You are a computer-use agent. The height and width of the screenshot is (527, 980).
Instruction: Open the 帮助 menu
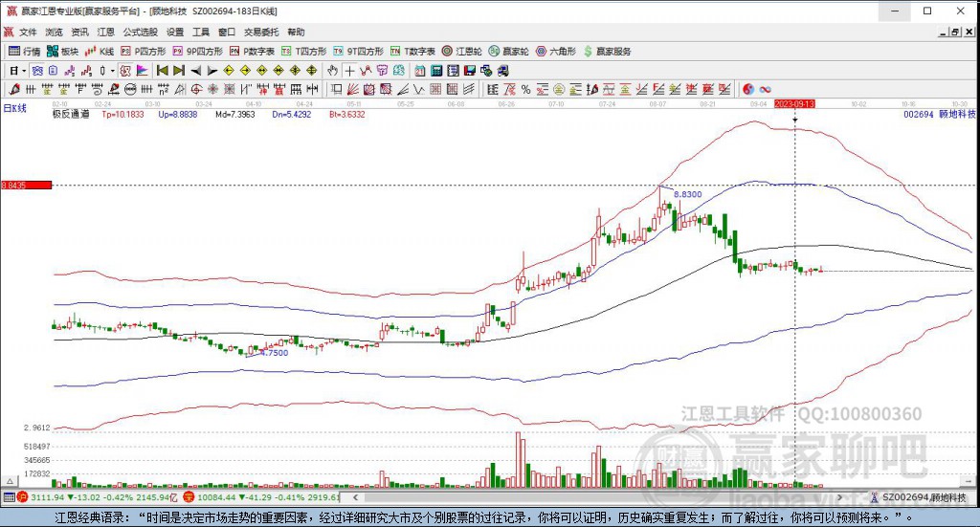click(x=296, y=32)
